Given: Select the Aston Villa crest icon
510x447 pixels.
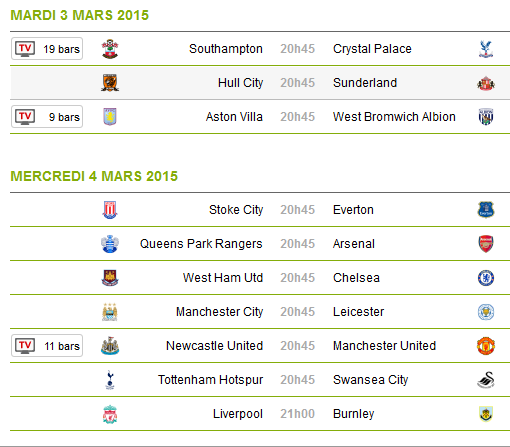Looking at the screenshot, I should pyautogui.click(x=110, y=117).
